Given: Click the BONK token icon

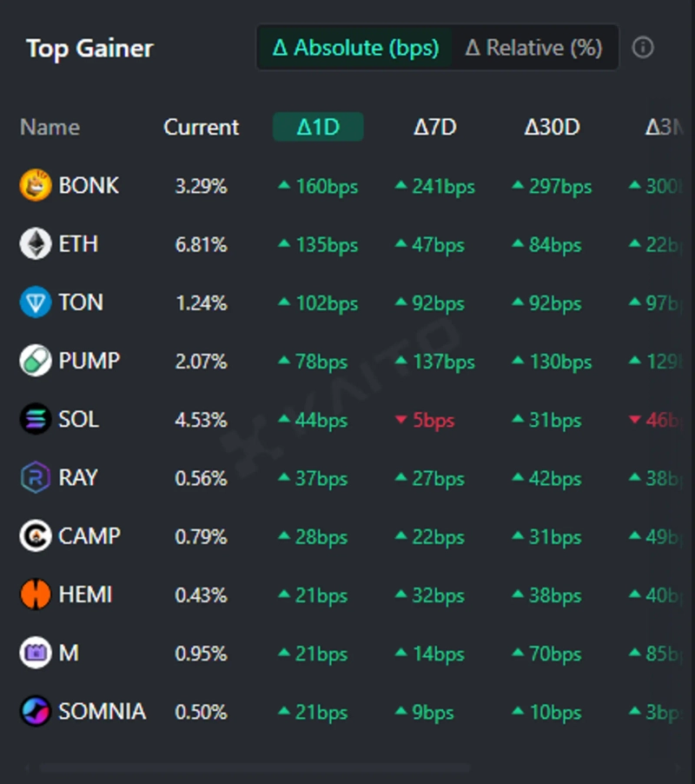Looking at the screenshot, I should 36,186.
